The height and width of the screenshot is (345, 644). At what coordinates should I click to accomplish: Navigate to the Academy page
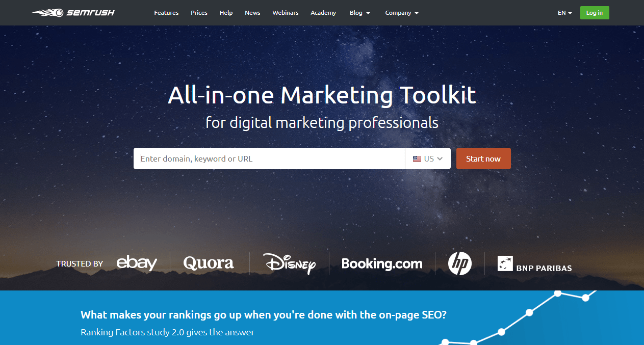click(x=323, y=13)
